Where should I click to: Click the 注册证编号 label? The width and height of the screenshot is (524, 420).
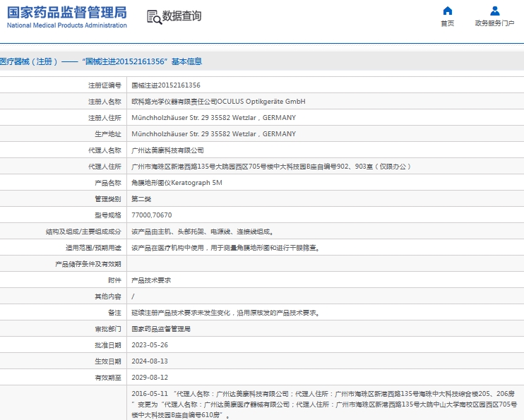(105, 85)
